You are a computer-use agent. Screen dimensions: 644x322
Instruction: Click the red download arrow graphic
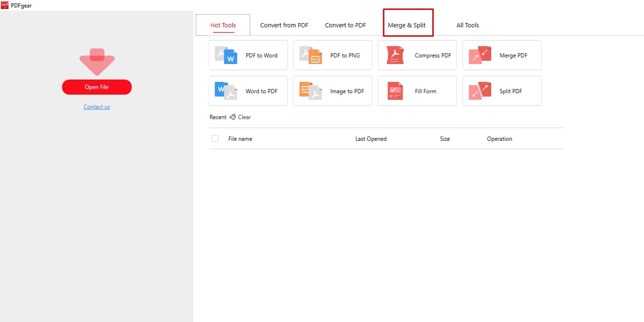tap(96, 61)
